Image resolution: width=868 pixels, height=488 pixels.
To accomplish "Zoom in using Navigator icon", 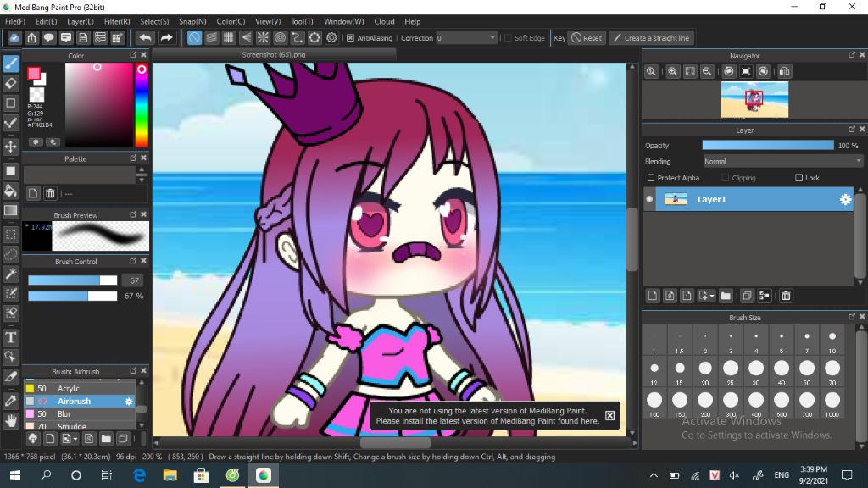I will (672, 71).
